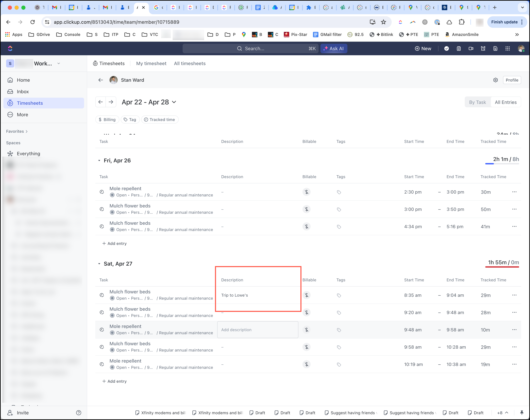Viewport: 530px width, 420px height.
Task: Open the docs icon in top bar
Action: click(495, 48)
